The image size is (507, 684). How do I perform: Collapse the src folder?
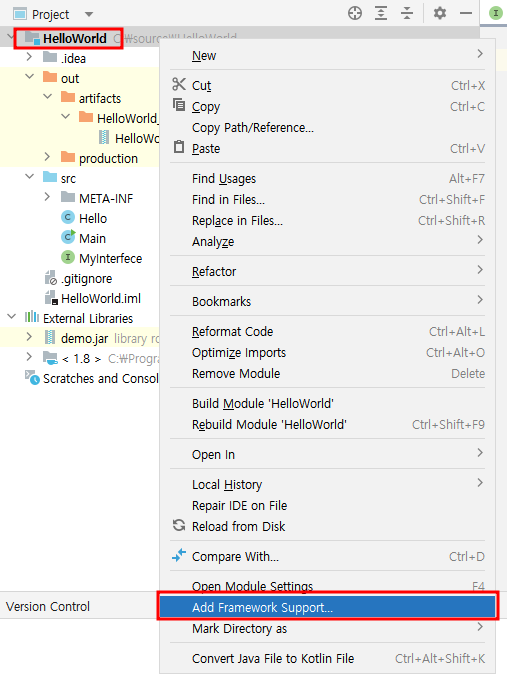click(x=30, y=176)
